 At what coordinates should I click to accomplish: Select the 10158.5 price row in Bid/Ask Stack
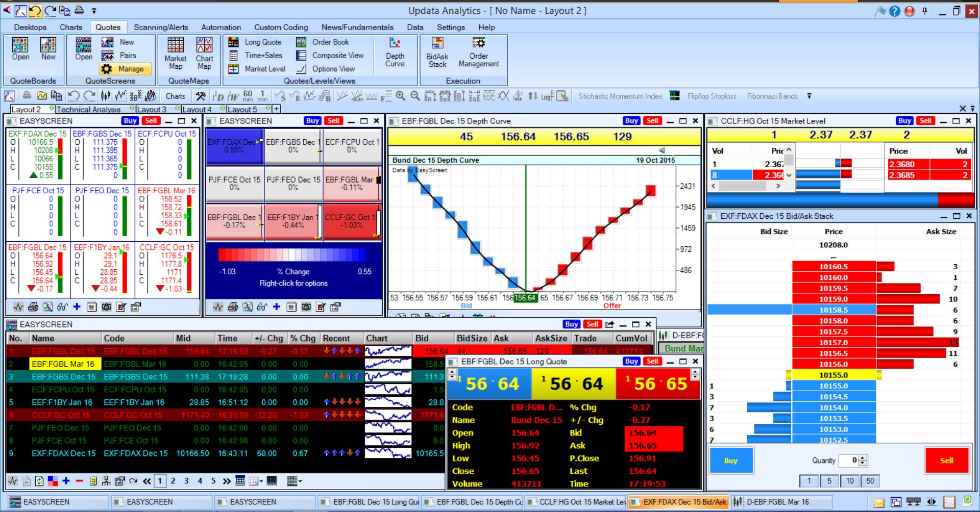[834, 310]
